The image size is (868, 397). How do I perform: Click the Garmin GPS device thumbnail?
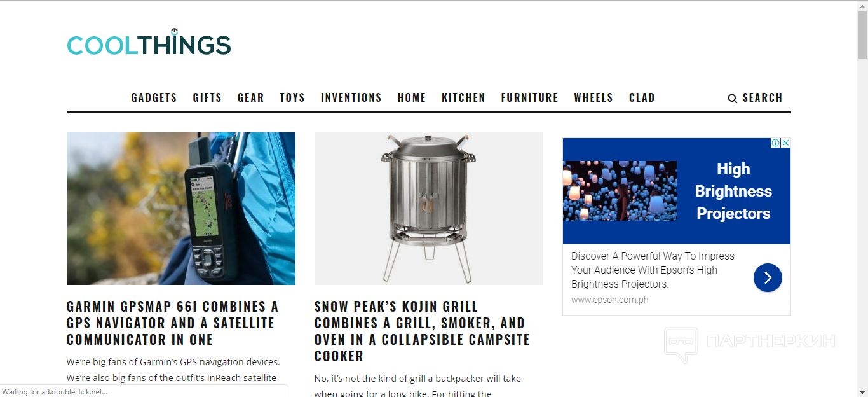coord(181,209)
